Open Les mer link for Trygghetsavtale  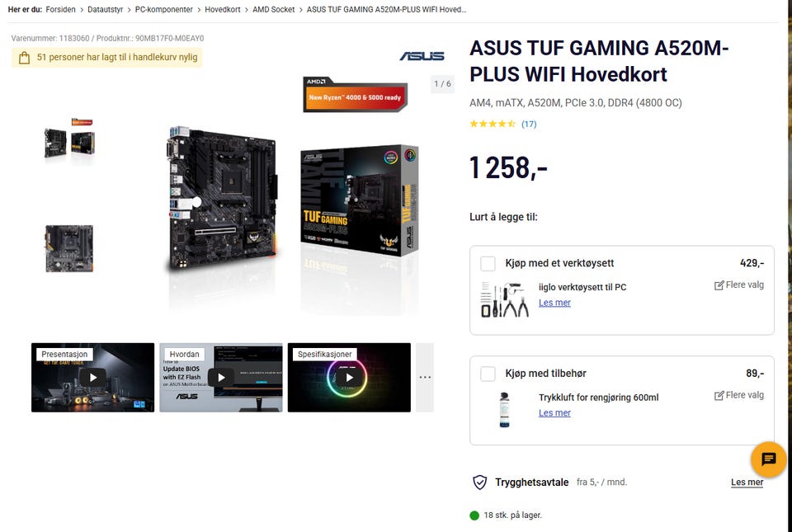(747, 482)
